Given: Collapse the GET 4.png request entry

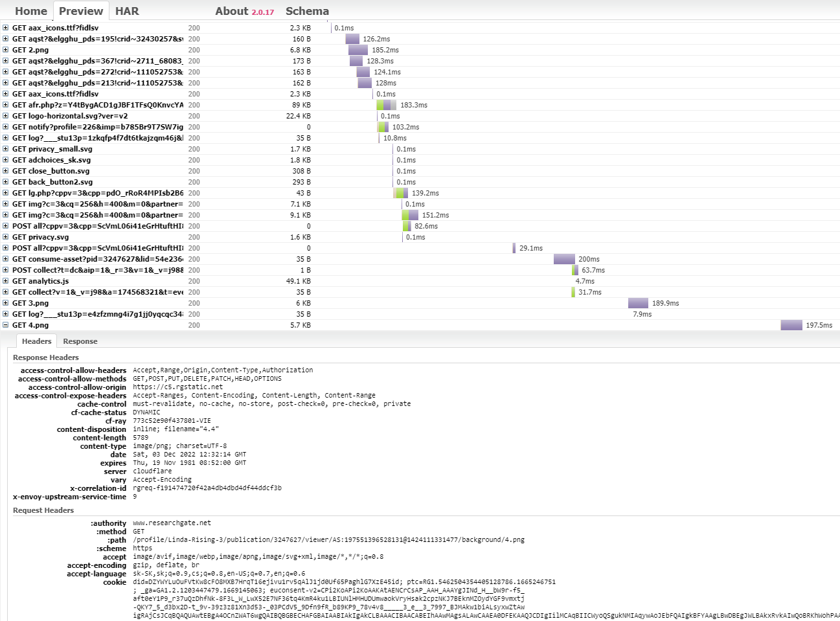Looking at the screenshot, I should click(6, 325).
